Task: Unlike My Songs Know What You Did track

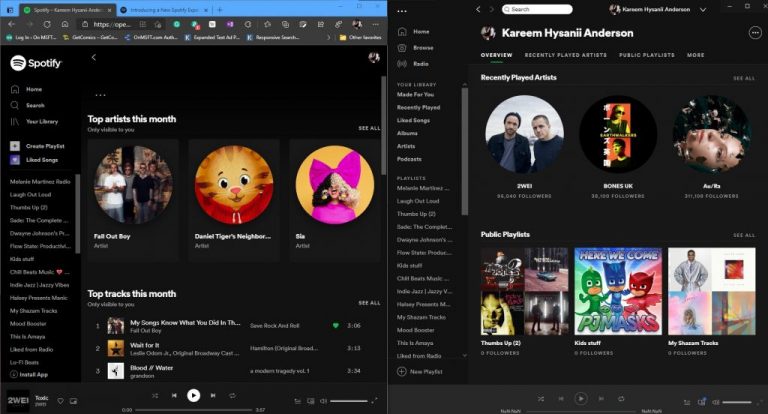Action: [x=336, y=325]
